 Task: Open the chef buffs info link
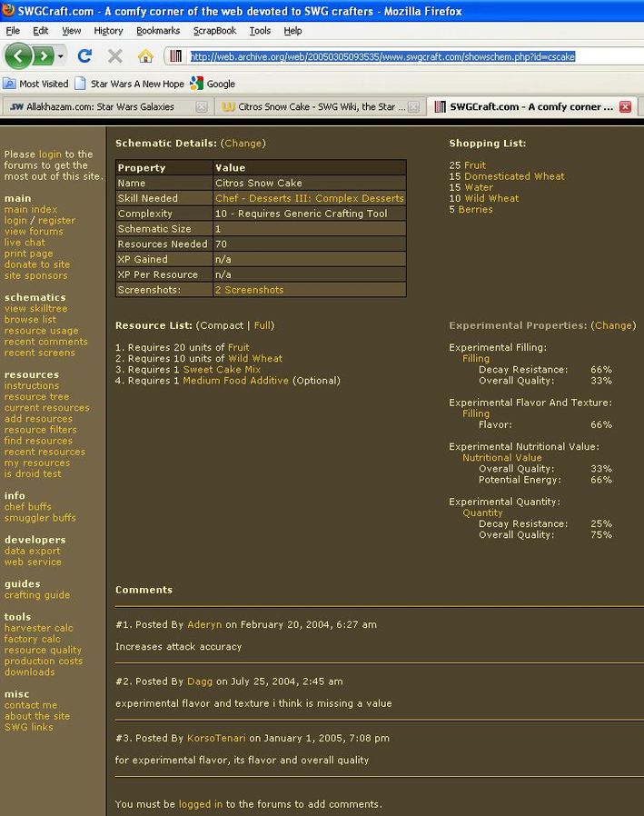[27, 507]
